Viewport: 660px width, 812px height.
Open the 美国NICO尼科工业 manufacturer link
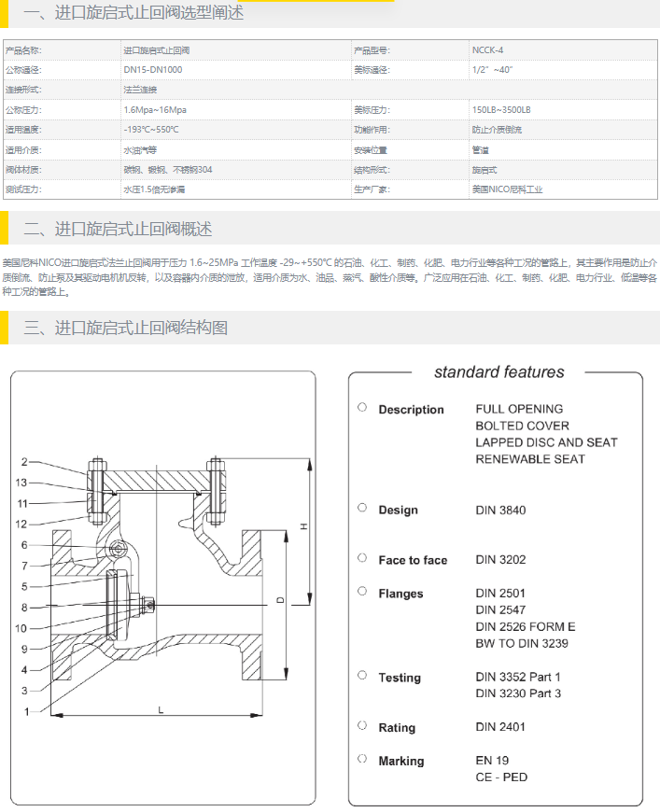pyautogui.click(x=507, y=189)
